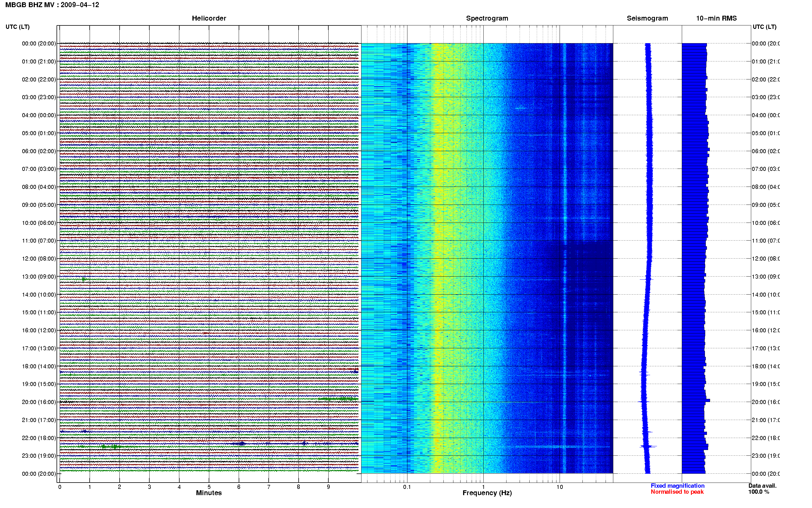Click the seismogram spike near 22:30
812x508 pixels.
tap(648, 446)
